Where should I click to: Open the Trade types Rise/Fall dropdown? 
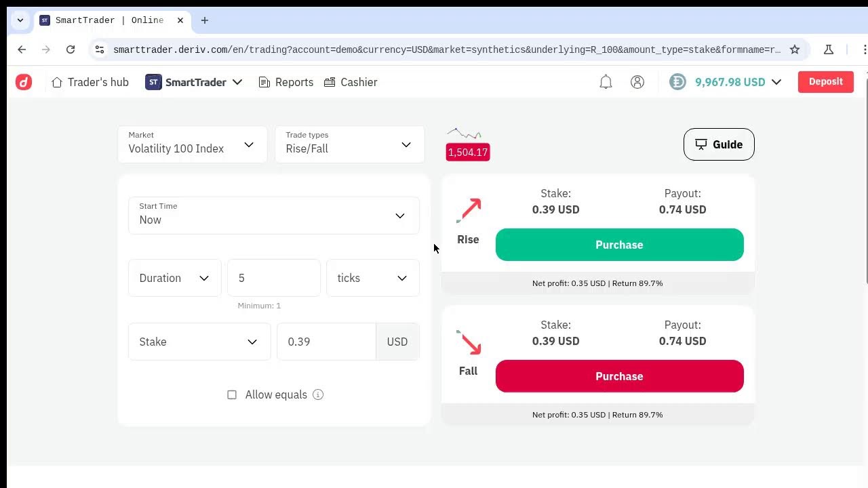pos(350,144)
